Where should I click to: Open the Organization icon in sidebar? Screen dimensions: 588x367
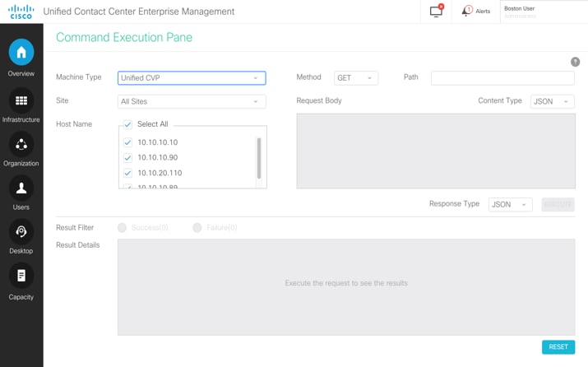(21, 144)
